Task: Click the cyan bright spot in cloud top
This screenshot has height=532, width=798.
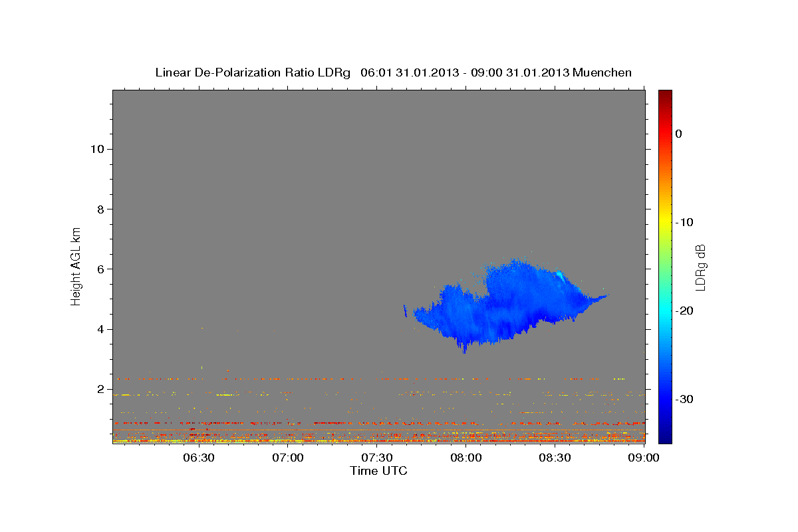Action: click(561, 275)
